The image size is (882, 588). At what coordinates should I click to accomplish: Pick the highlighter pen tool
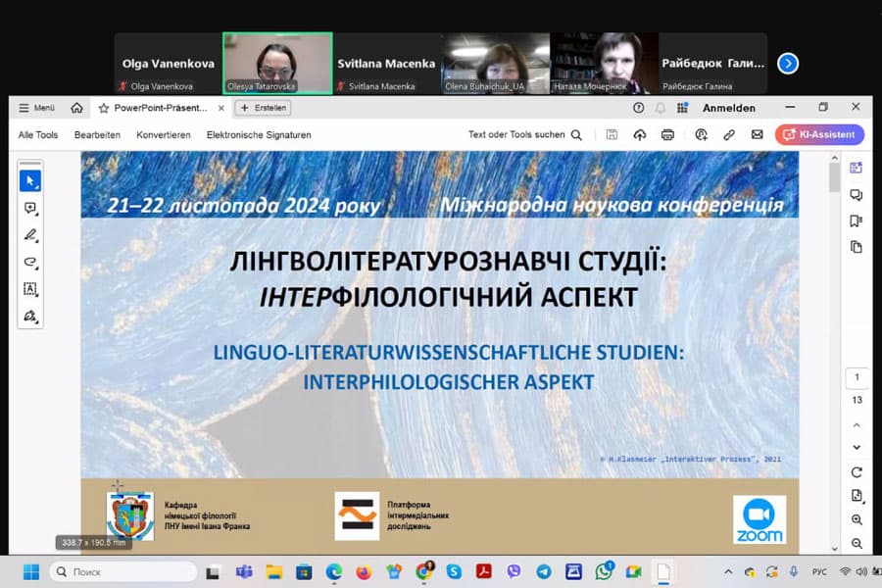(30, 235)
